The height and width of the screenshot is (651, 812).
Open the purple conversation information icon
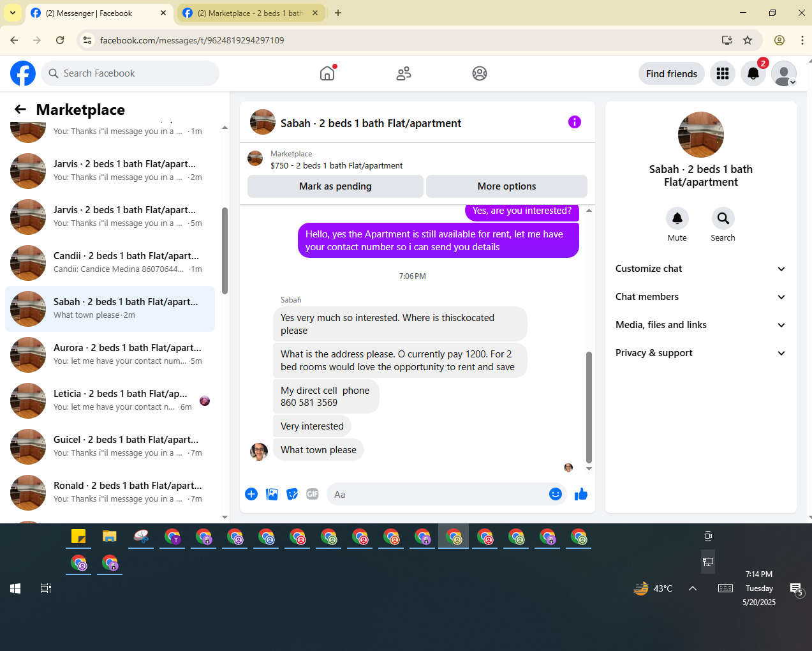(575, 122)
